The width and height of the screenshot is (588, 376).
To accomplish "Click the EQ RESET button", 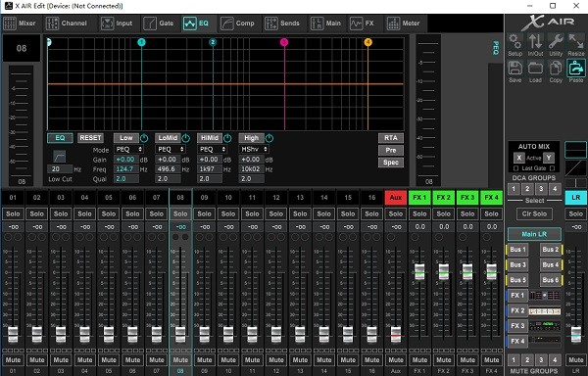I will coord(90,138).
